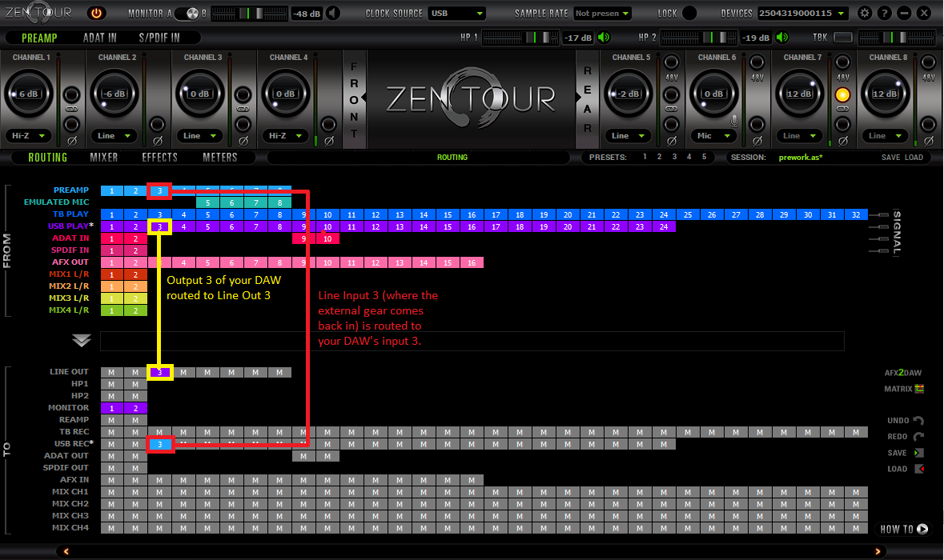Enable 48V phantom power on Channel 7
This screenshot has width=944, height=560.
click(843, 62)
